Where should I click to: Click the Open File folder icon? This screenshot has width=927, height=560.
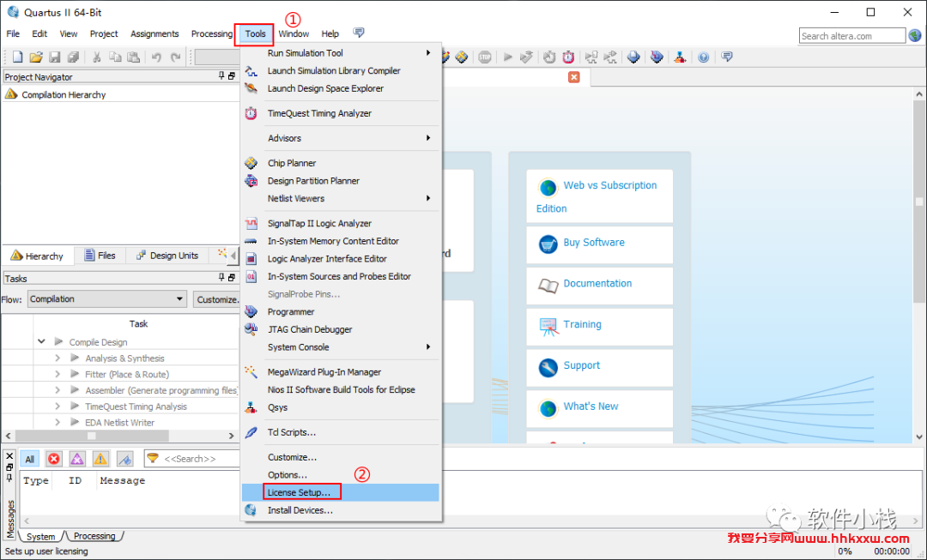36,57
